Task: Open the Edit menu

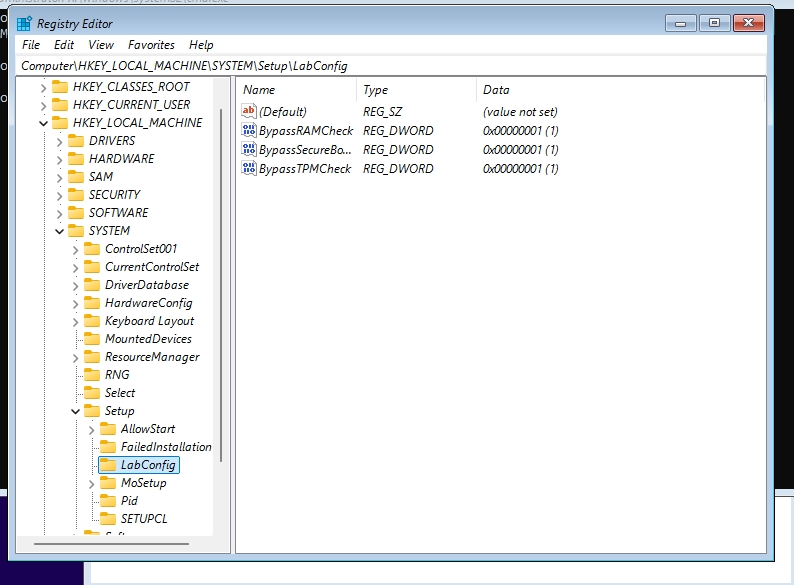Action: (64, 45)
